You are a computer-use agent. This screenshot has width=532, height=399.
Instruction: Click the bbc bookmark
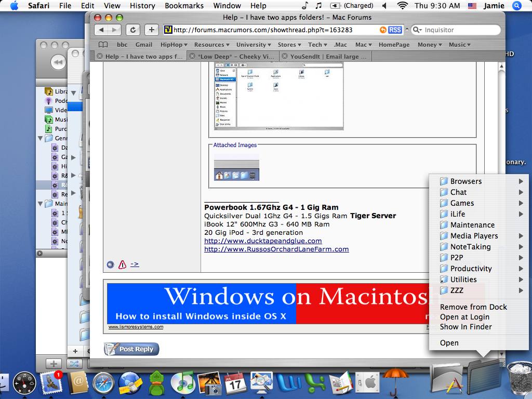[x=122, y=45]
